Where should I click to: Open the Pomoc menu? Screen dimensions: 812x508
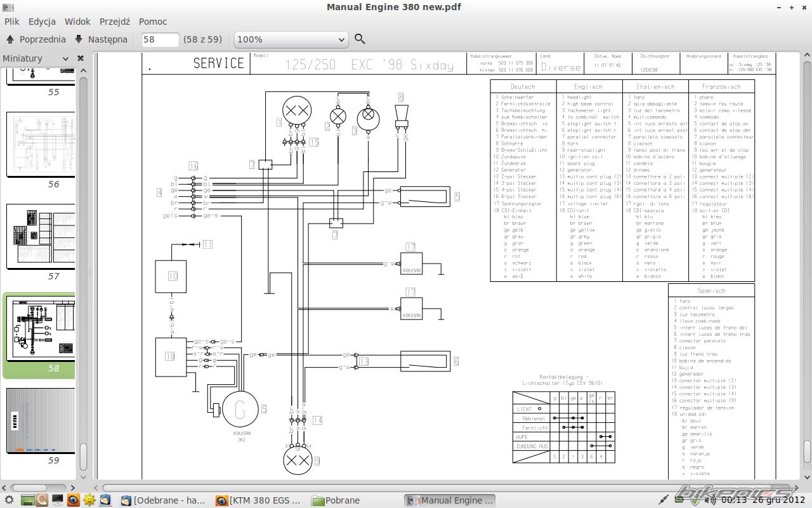[153, 22]
